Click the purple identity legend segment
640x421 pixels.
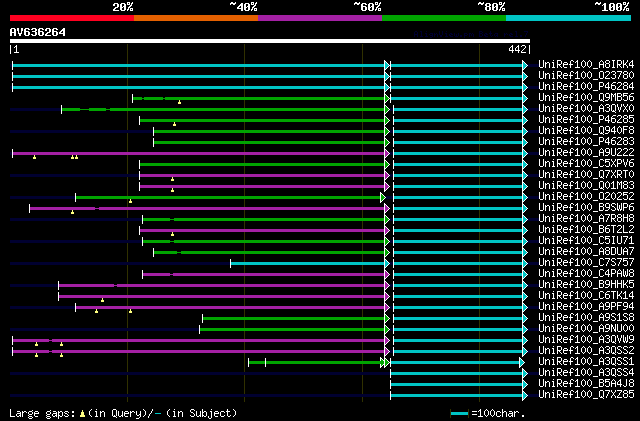pyautogui.click(x=320, y=18)
